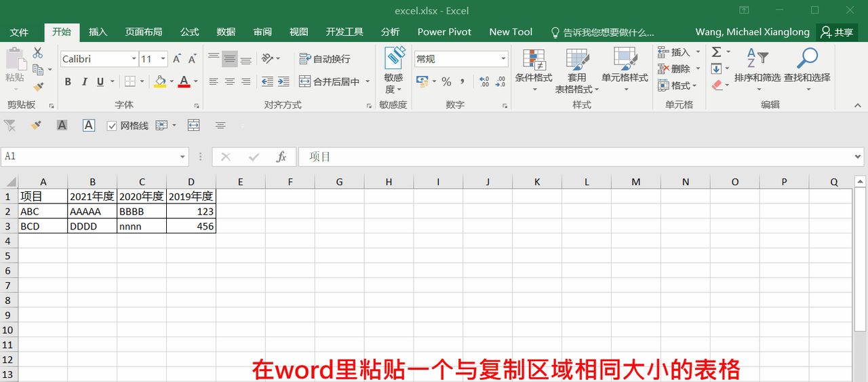This screenshot has width=868, height=382.
Task: Open 单元格样式 cell styles
Action: [625, 70]
